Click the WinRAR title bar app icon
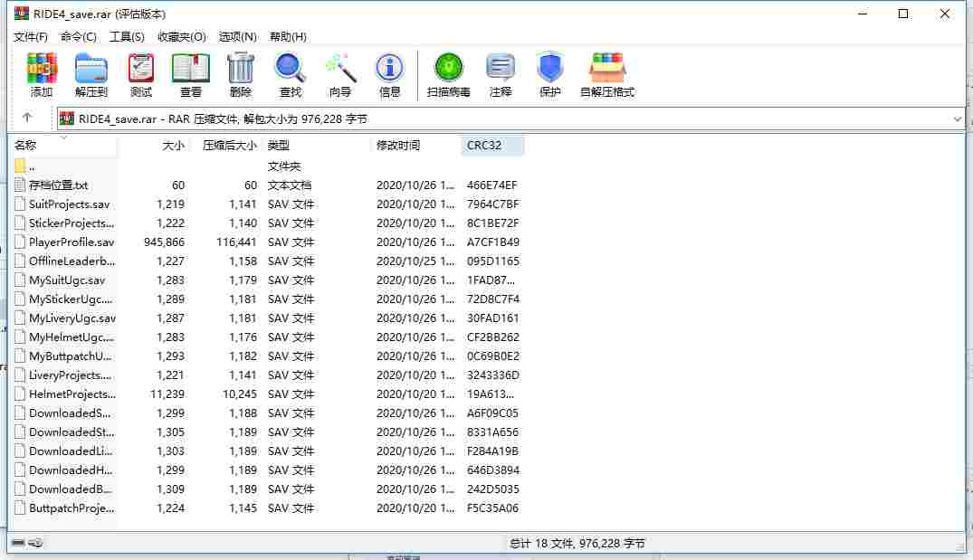The image size is (973, 560). 21,13
